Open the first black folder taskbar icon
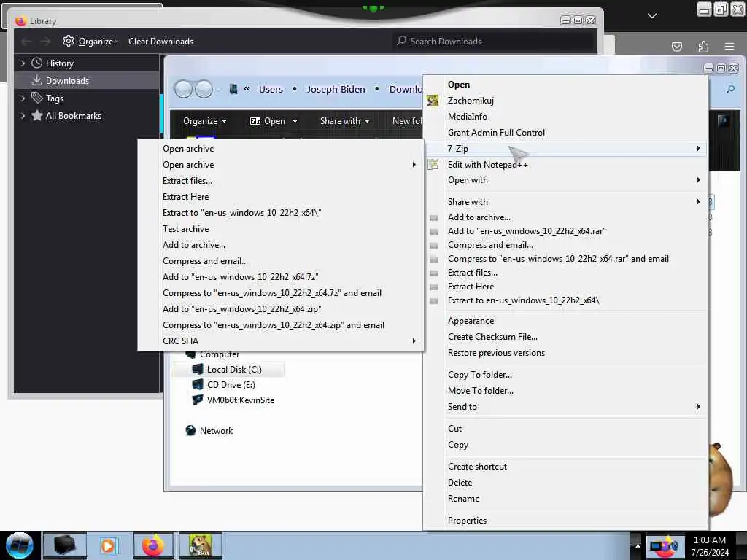Viewport: 747px width, 560px height. [x=65, y=545]
